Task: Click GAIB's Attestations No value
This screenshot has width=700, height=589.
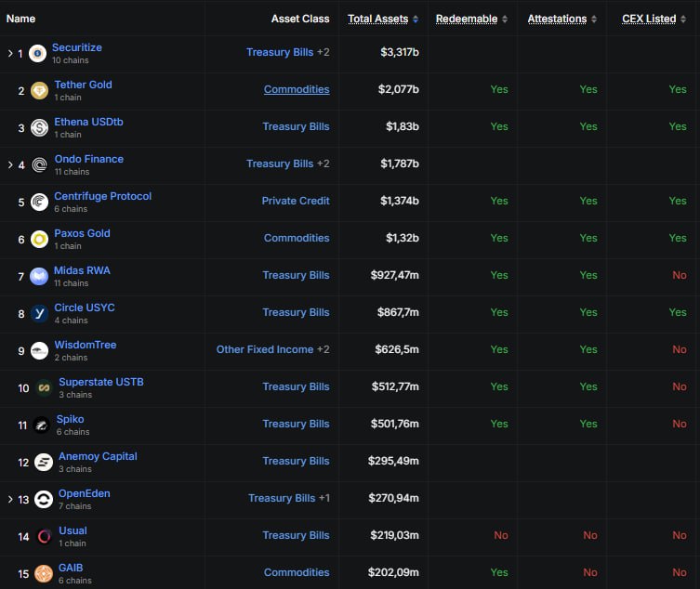Action: (x=590, y=572)
